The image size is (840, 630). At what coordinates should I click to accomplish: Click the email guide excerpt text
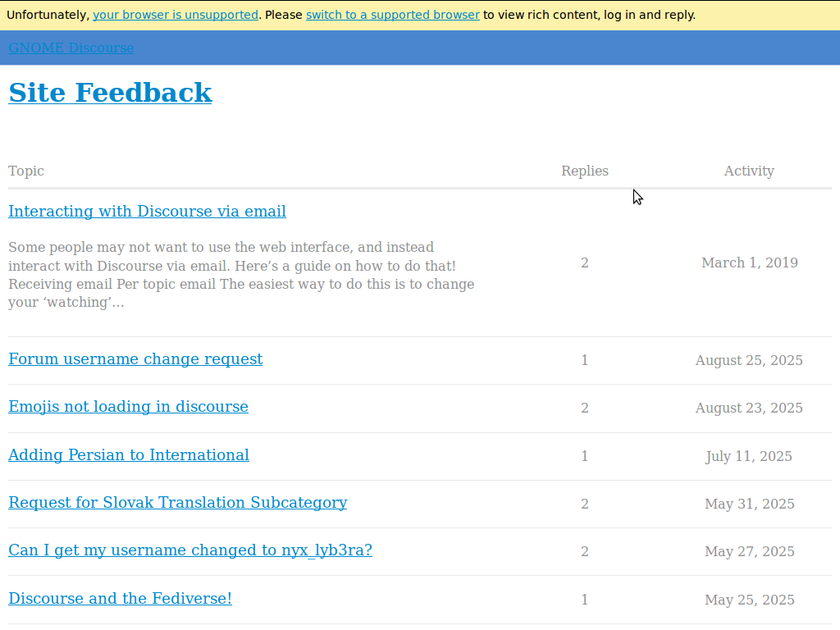(241, 275)
